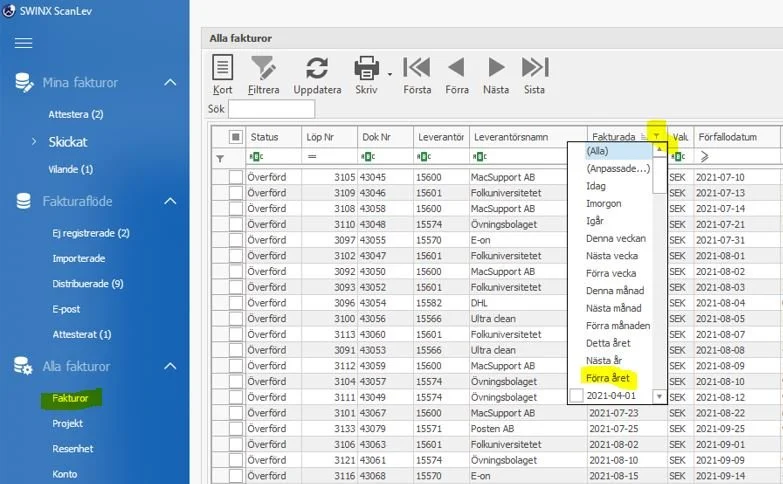The width and height of the screenshot is (783, 484).
Task: Click the Fakturaflöde database icon
Action: pyautogui.click(x=23, y=201)
